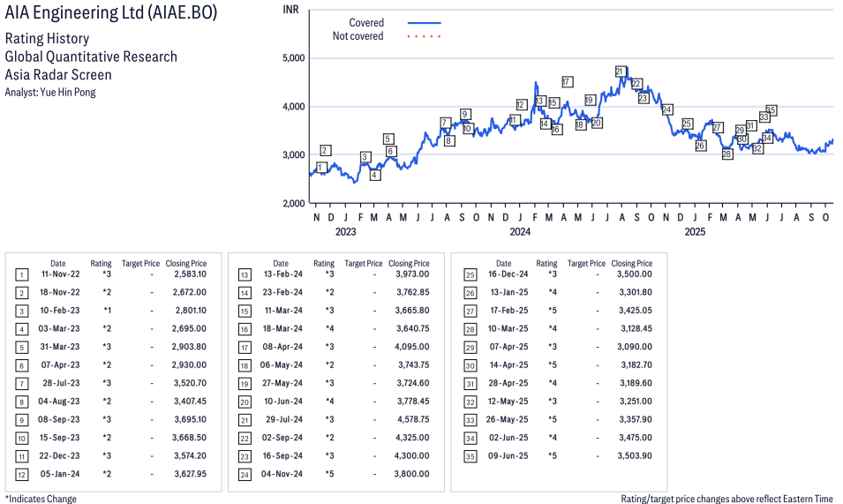Screen dimensions: 843x504
Task: Click chart marker 28 near the March 2025 low
Action: pyautogui.click(x=727, y=154)
